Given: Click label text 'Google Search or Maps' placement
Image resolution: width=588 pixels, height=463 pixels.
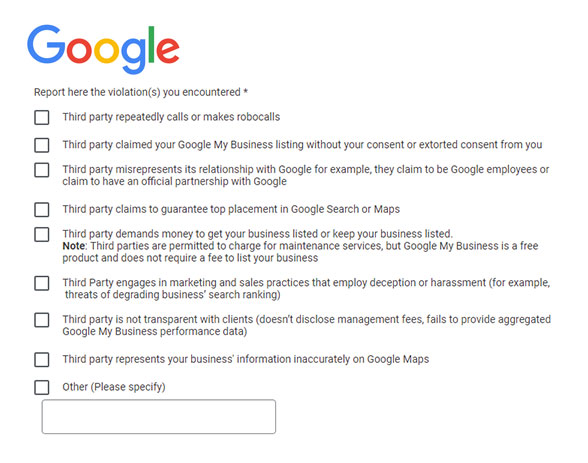Looking at the screenshot, I should coord(345,209).
